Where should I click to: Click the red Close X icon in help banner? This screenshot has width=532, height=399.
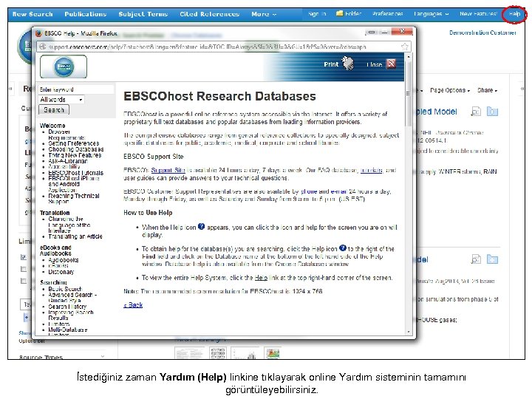click(391, 64)
